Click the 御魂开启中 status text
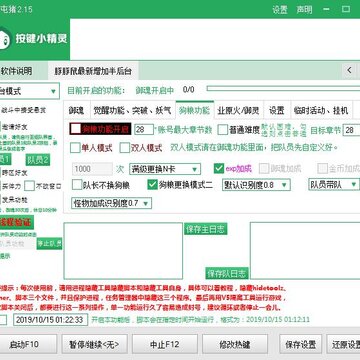Image resolution: width=360 pixels, height=360 pixels. (x=155, y=90)
